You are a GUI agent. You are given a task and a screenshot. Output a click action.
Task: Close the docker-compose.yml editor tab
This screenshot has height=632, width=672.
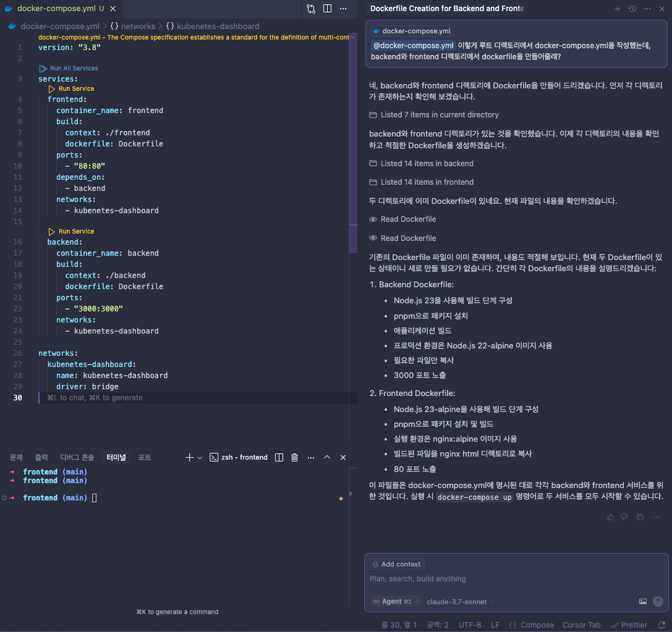click(113, 9)
